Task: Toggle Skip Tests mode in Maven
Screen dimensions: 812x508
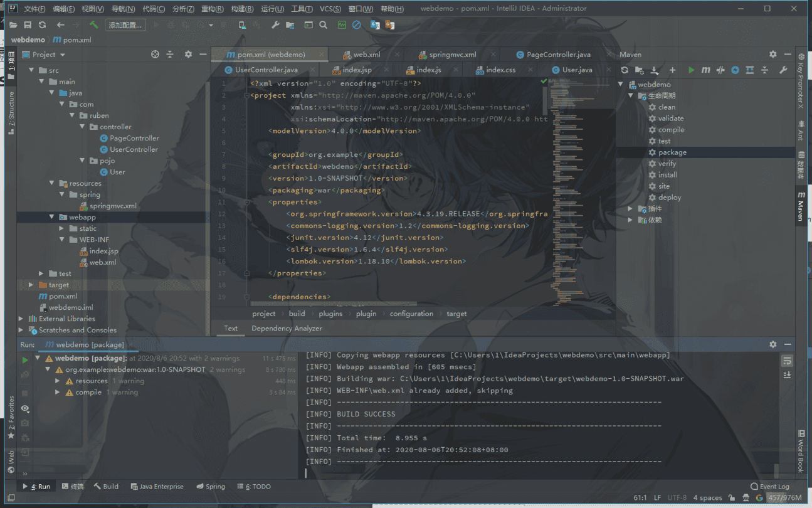Action: point(736,70)
